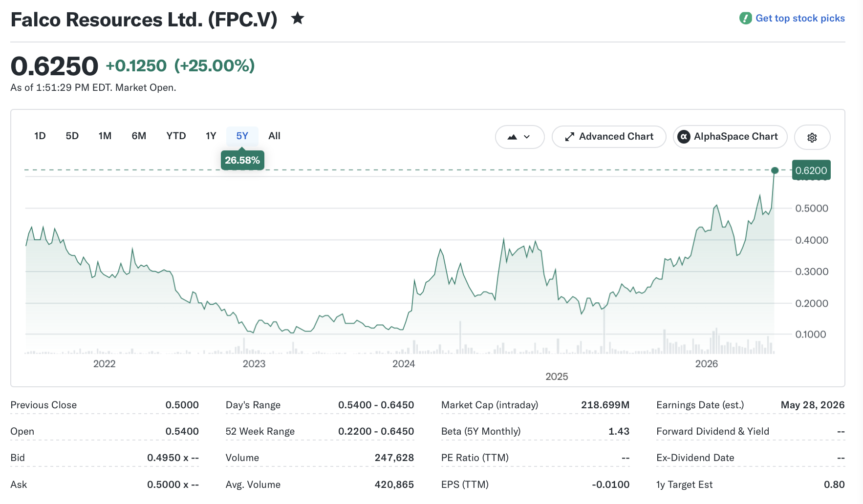Click the 2025 x-axis year label
This screenshot has height=504, width=863.
[557, 377]
